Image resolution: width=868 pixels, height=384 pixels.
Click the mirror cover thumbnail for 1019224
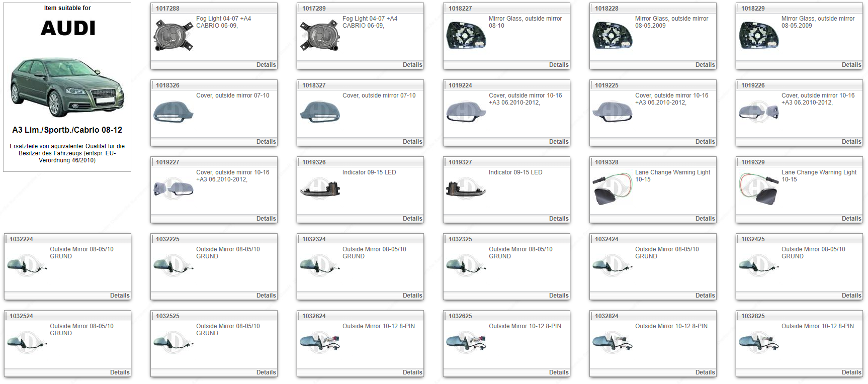[x=466, y=112]
